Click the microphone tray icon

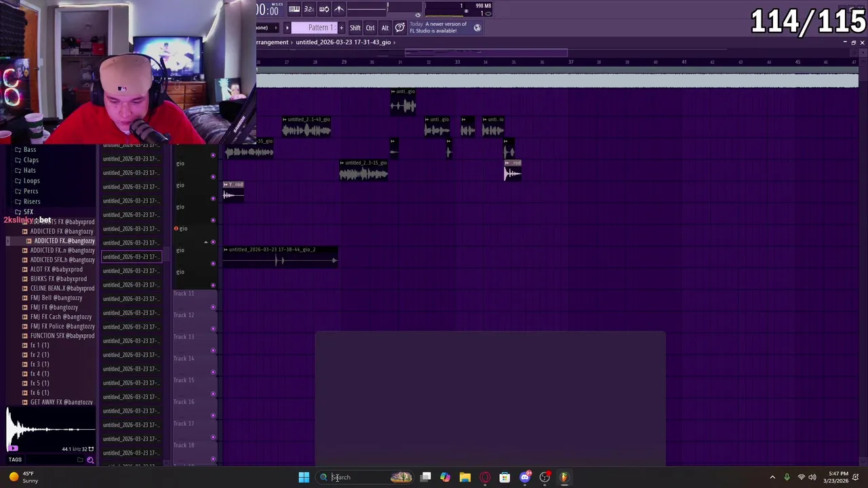coord(787,477)
